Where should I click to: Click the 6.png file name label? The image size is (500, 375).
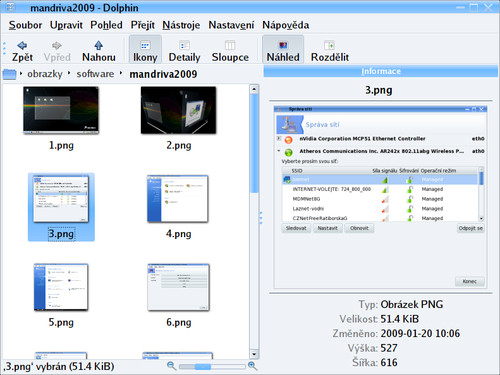click(x=179, y=322)
